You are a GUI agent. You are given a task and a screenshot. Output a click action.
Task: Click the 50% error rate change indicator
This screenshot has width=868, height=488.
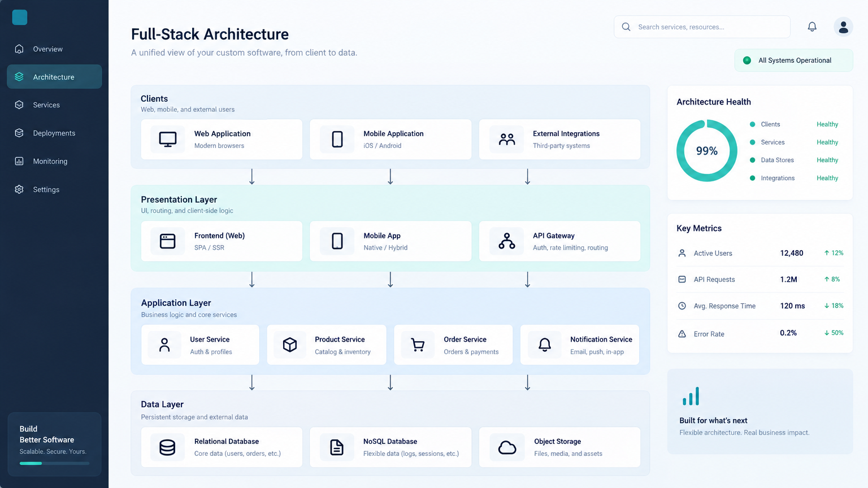[x=834, y=333]
